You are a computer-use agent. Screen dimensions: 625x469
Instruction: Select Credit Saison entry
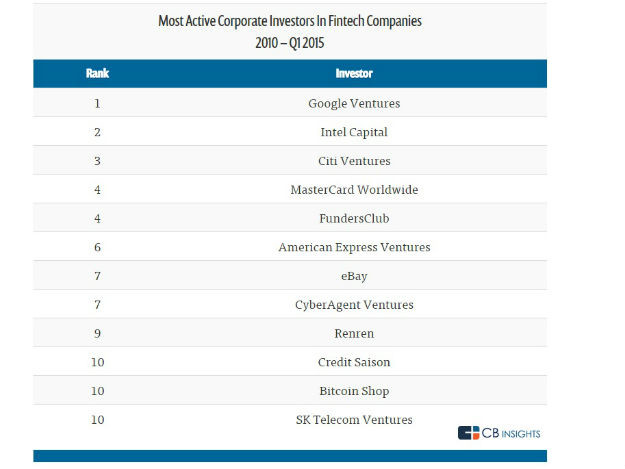(354, 362)
